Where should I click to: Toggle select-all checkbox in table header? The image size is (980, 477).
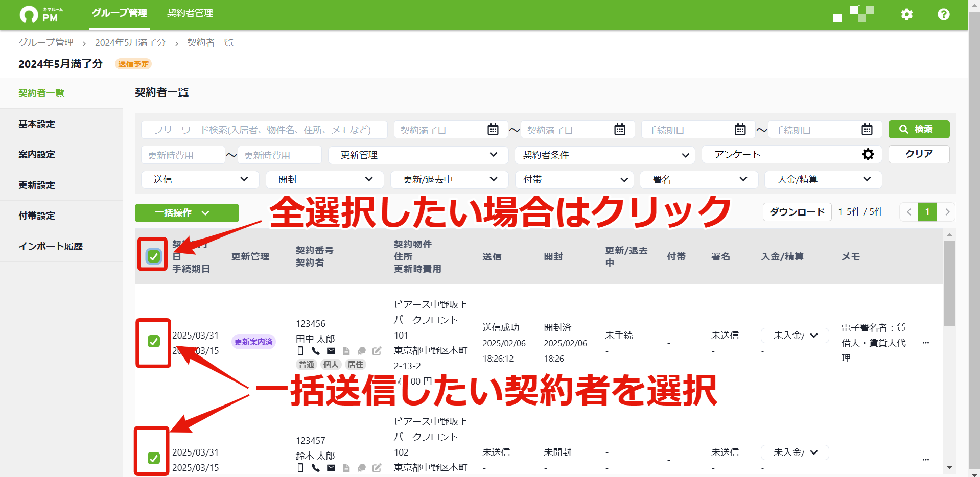[154, 256]
